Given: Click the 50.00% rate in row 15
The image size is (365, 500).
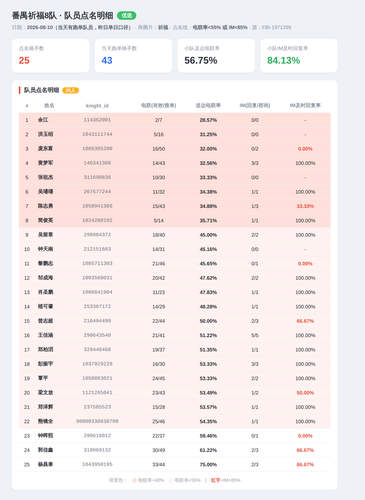Looking at the screenshot, I should click(x=208, y=321).
